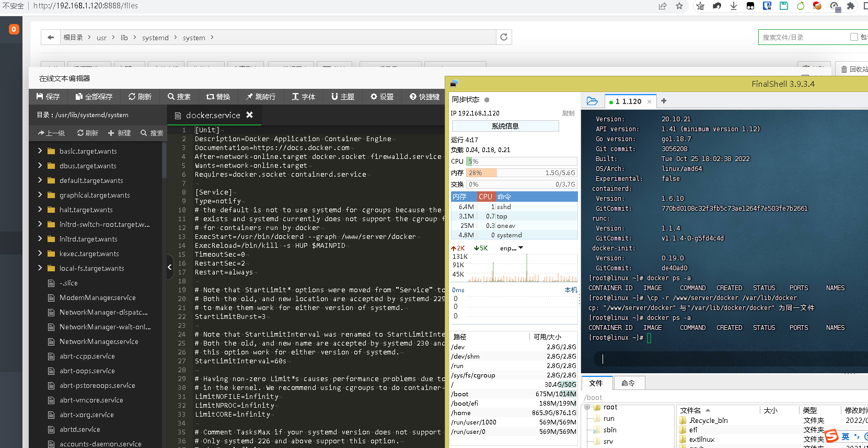Close the '1 1.120' FinalShell tab
This screenshot has width=868, height=448.
click(x=649, y=101)
